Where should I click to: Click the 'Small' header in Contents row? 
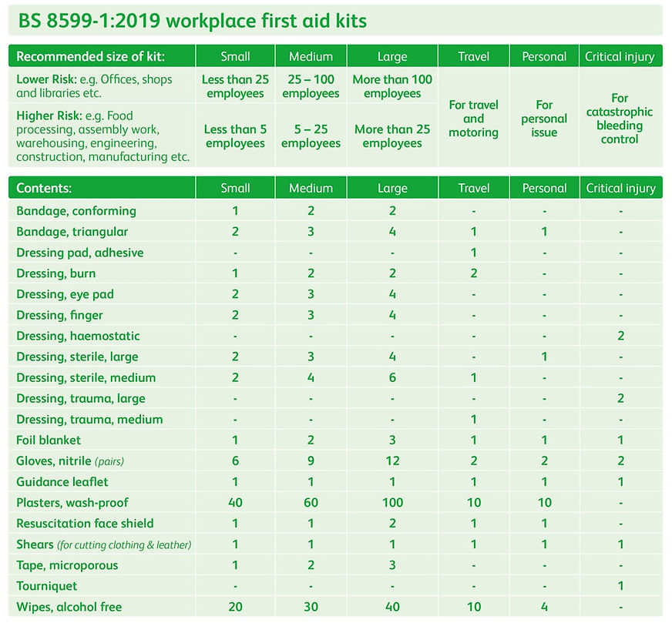tap(235, 188)
